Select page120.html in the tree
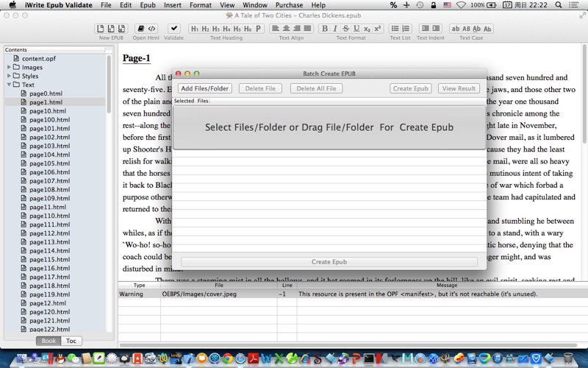The height and width of the screenshot is (368, 588). coord(49,311)
